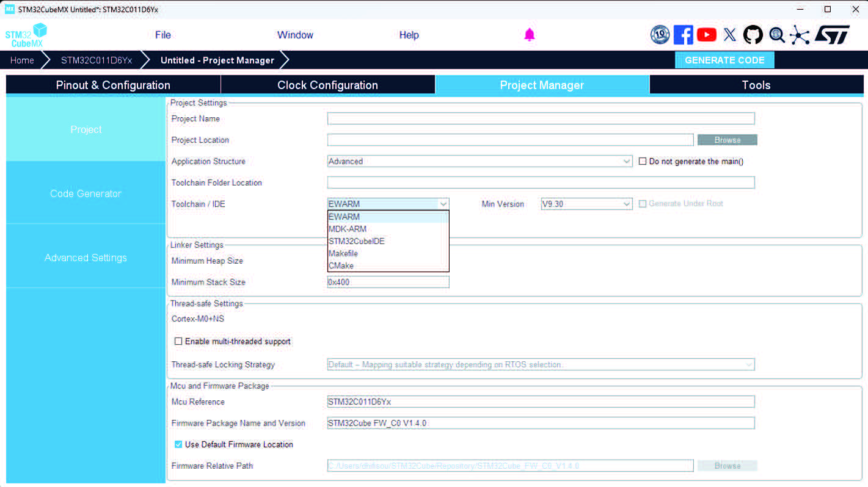Open the YouTube icon link

pyautogui.click(x=707, y=35)
